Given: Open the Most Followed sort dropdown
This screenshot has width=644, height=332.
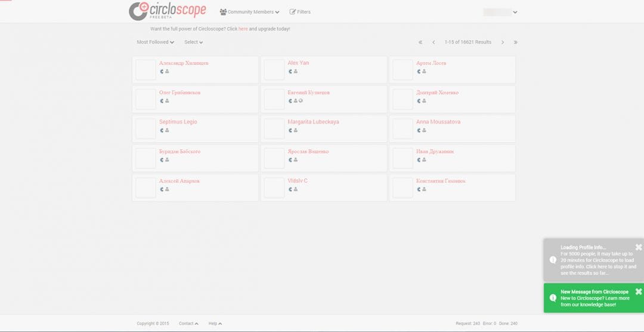Looking at the screenshot, I should point(155,42).
